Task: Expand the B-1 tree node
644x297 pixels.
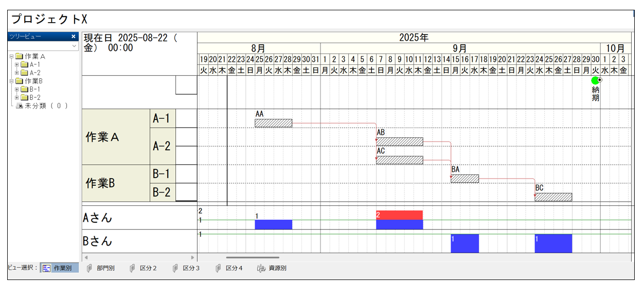Action: (x=16, y=89)
